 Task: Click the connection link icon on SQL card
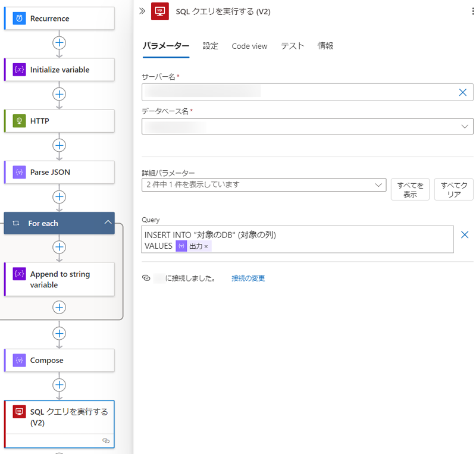tap(106, 441)
